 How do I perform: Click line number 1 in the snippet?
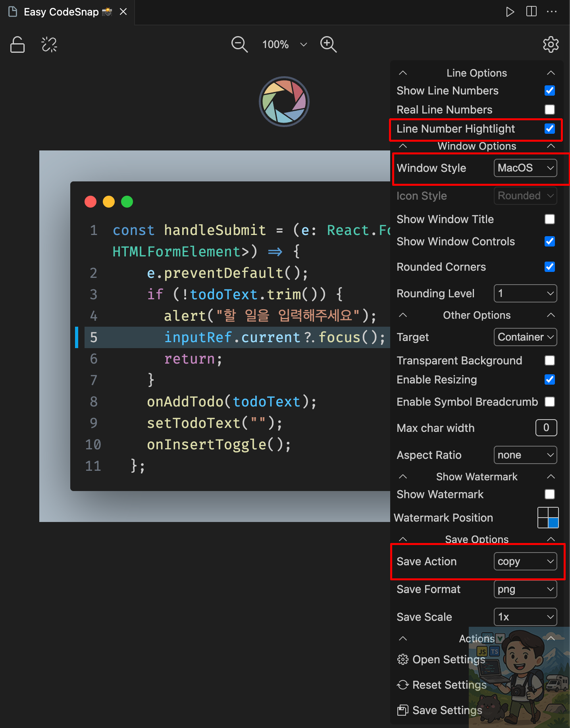(94, 230)
